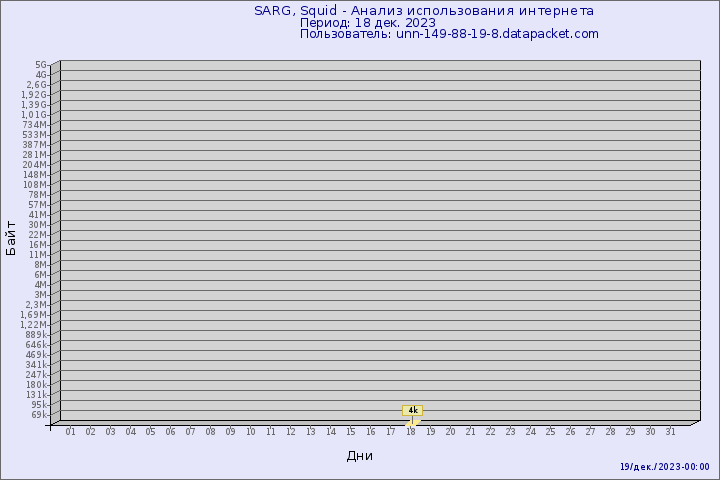Select the 'Период: 18 дек. 2023' line

[368, 23]
